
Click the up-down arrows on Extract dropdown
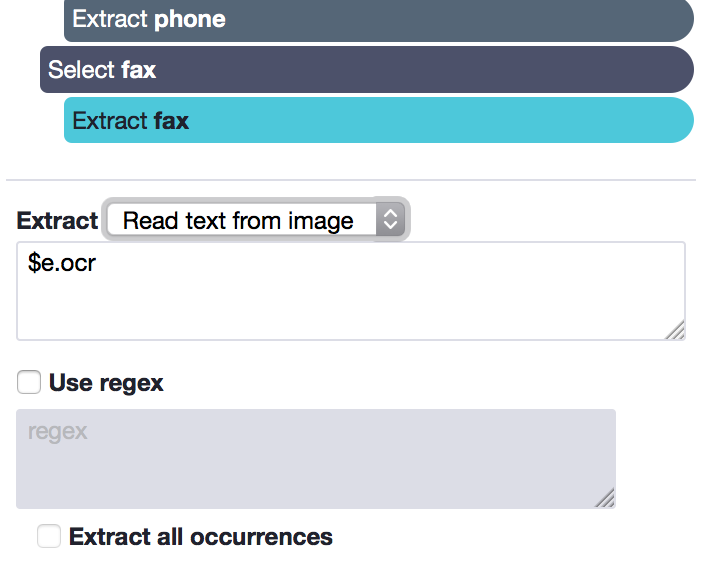click(x=390, y=219)
